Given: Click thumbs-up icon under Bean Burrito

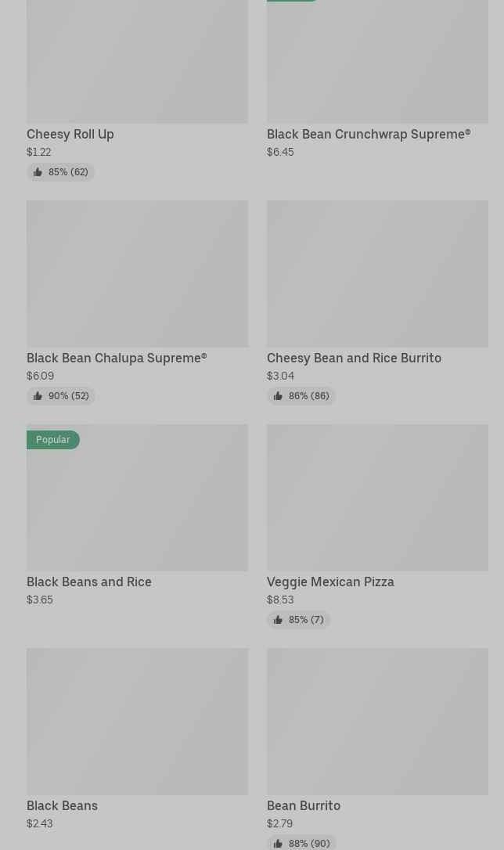Looking at the screenshot, I should 278,844.
